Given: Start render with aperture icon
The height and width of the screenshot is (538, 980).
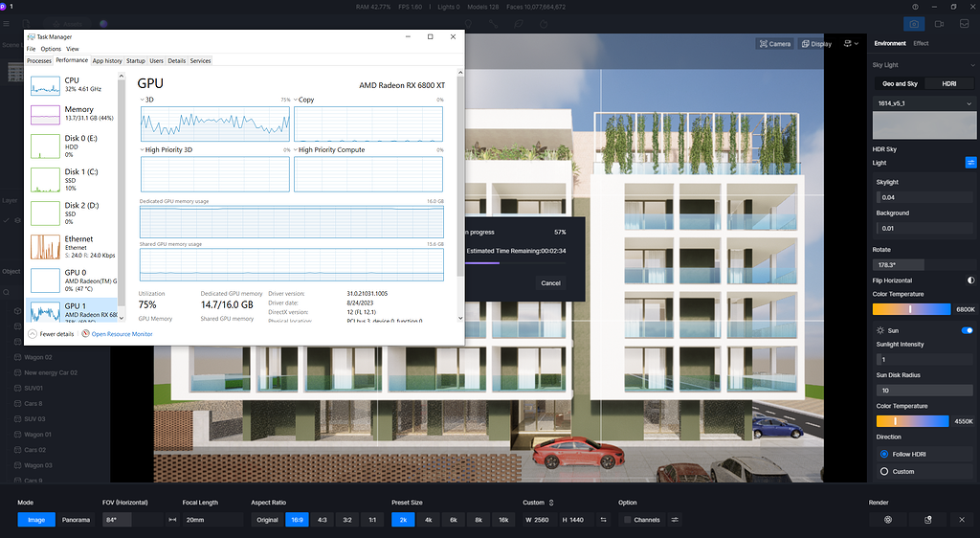Looking at the screenshot, I should coord(887,520).
